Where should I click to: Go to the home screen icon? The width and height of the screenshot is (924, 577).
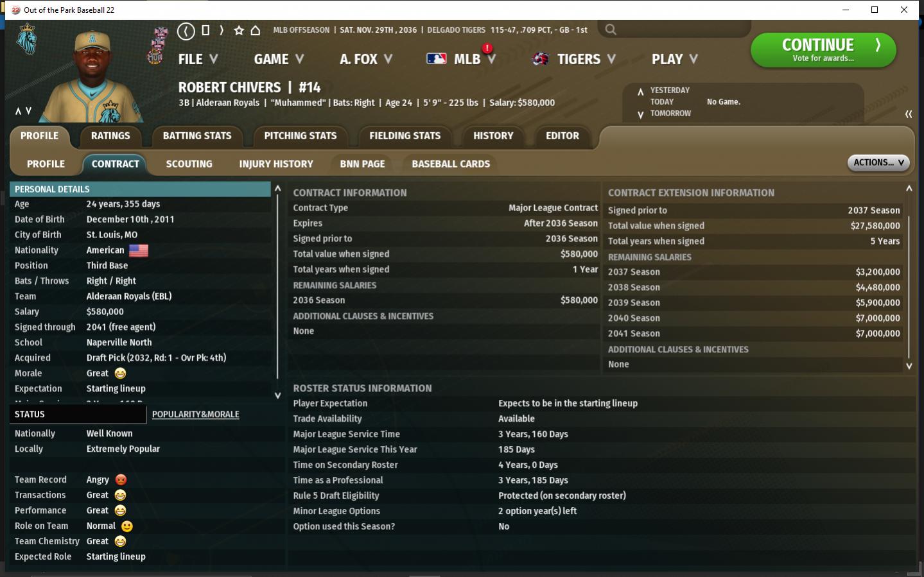256,30
